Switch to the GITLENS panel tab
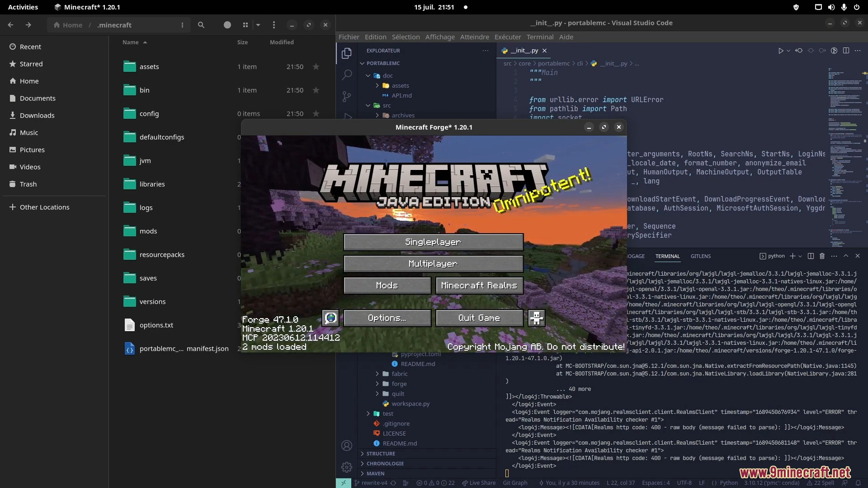The height and width of the screenshot is (488, 868). click(700, 256)
